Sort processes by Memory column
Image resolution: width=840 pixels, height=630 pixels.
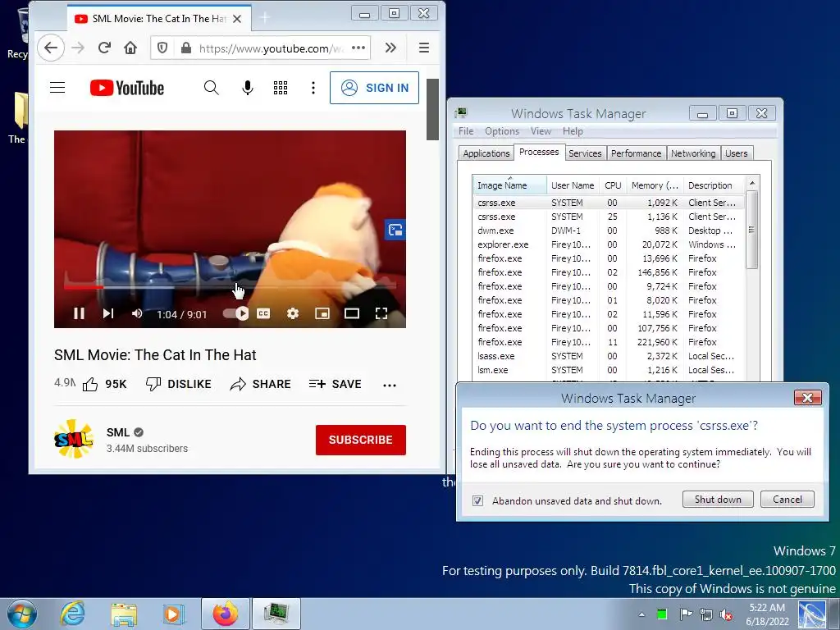tap(655, 185)
